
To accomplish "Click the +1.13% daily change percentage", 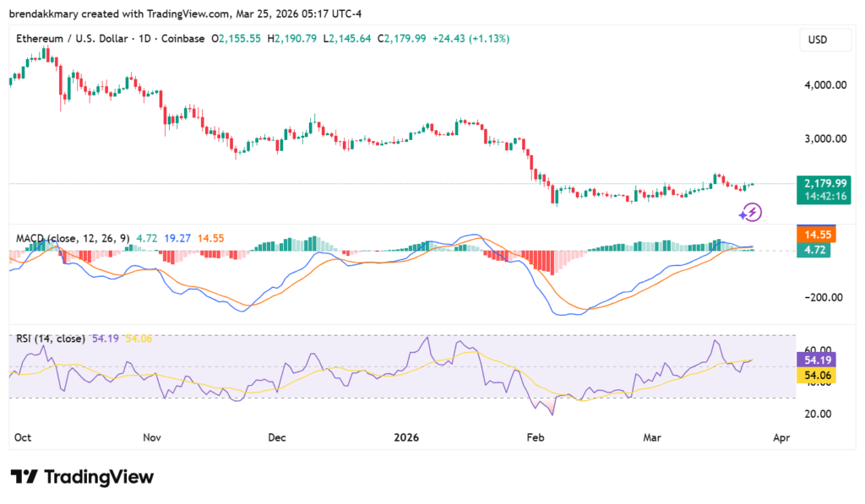I will click(x=486, y=39).
